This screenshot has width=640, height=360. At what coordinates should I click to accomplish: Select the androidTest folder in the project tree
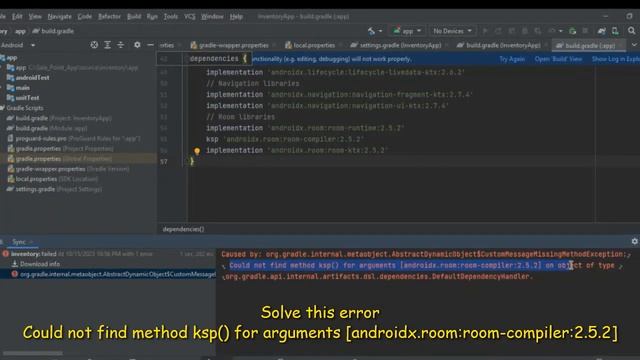tap(28, 78)
